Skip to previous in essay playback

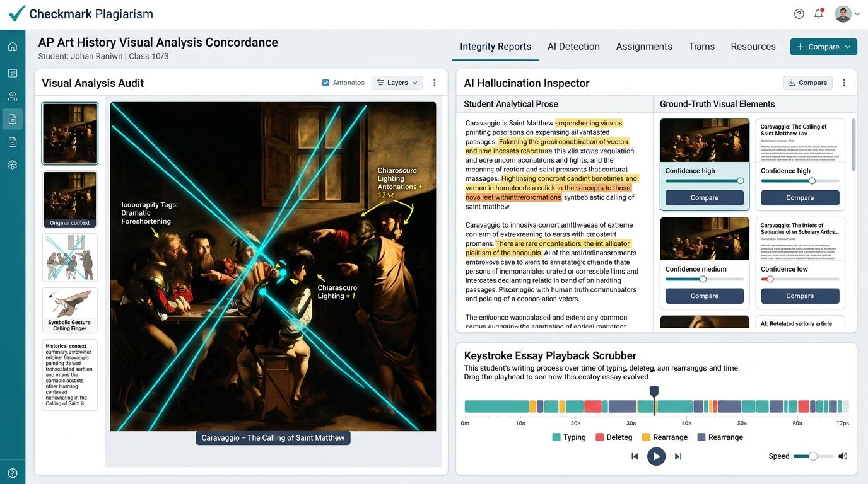(x=635, y=456)
